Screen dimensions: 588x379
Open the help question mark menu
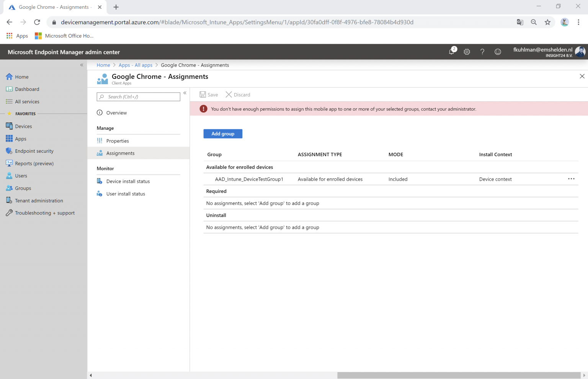click(x=482, y=52)
